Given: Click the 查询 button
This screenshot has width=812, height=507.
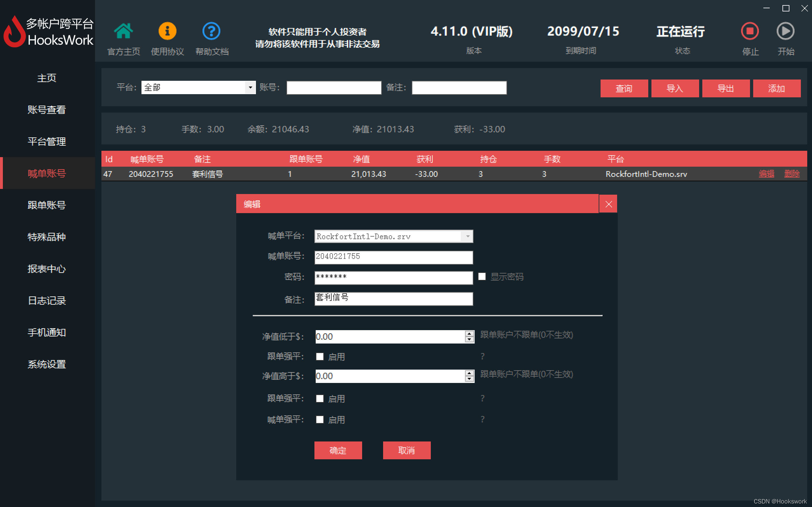Looking at the screenshot, I should pyautogui.click(x=624, y=88).
